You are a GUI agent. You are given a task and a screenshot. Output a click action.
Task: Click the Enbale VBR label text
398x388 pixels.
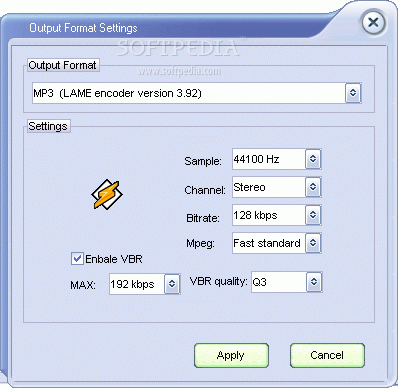point(114,259)
